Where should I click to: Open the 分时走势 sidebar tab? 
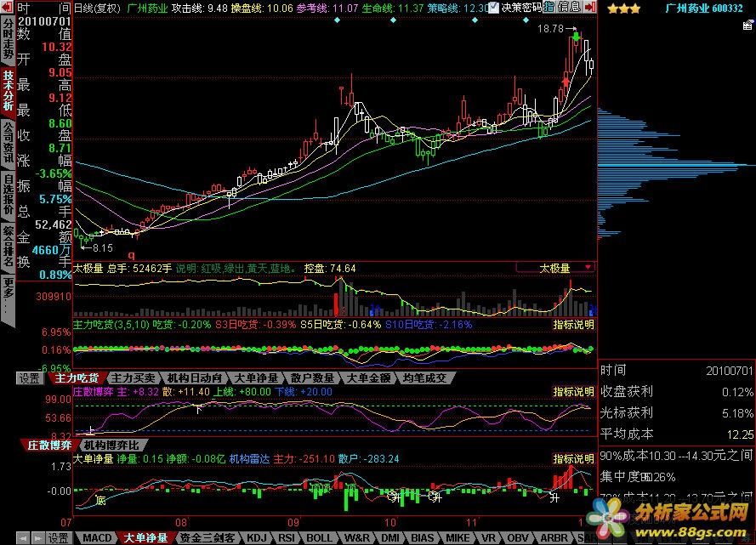9,38
